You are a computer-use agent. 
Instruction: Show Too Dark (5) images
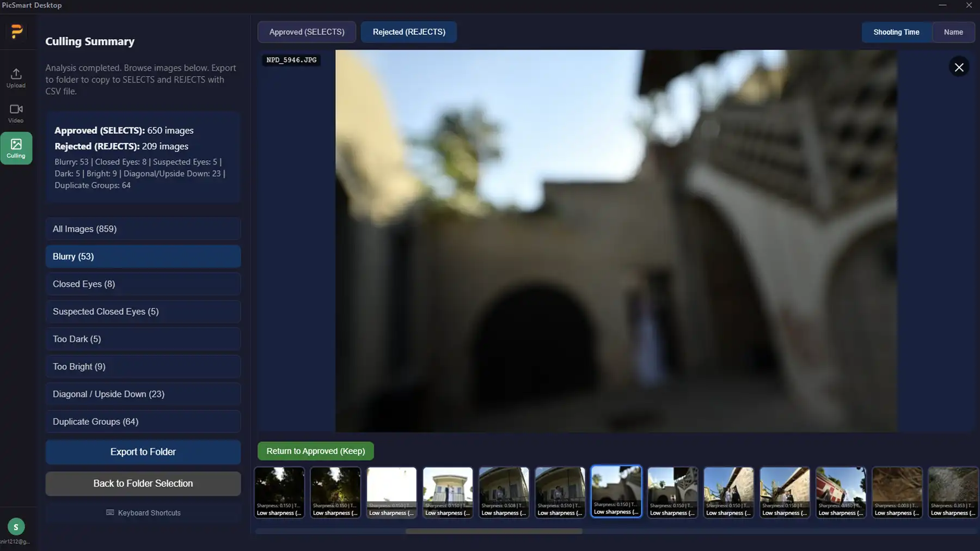(x=143, y=339)
